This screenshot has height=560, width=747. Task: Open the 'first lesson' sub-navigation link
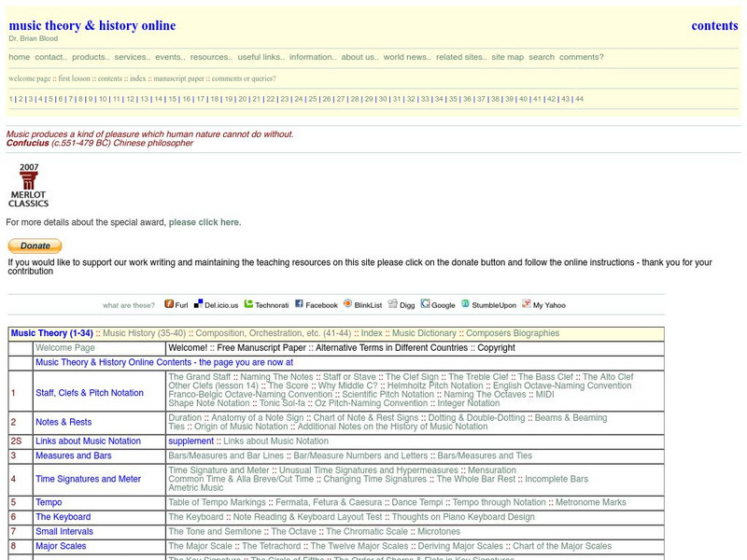tap(75, 78)
